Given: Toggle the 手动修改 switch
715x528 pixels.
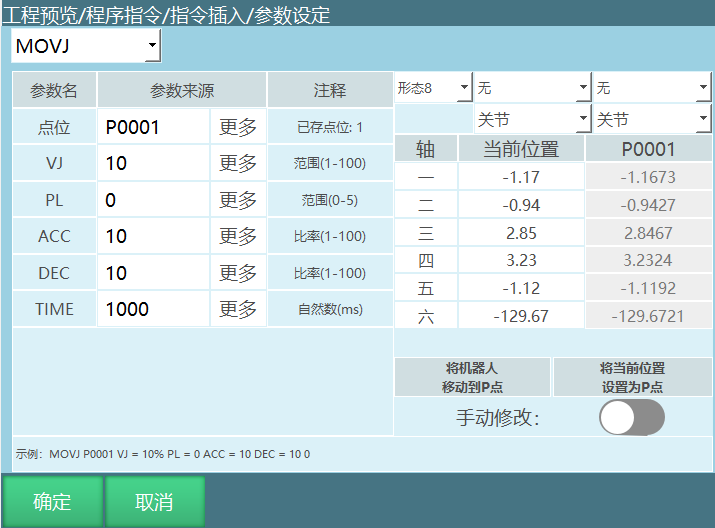Looking at the screenshot, I should click(632, 417).
